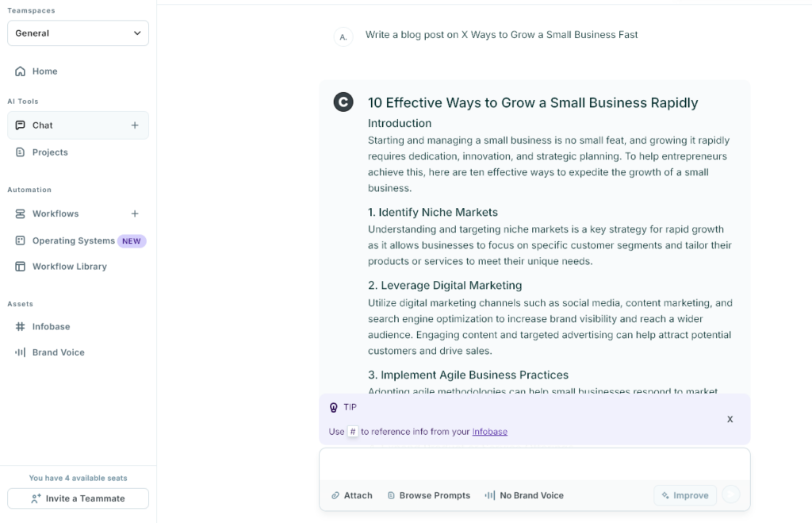Viewport: 812px width, 523px height.
Task: Dismiss the tip banner with the X
Action: tap(730, 419)
